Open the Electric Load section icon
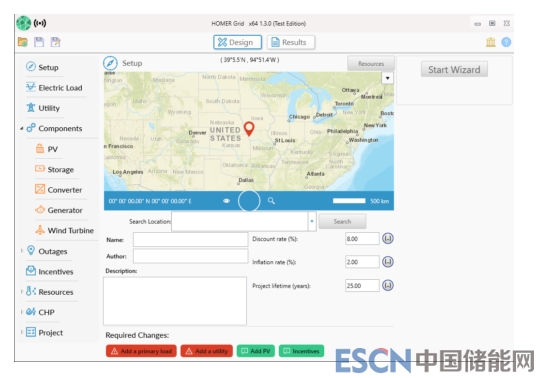This screenshot has height=378, width=541. point(31,87)
